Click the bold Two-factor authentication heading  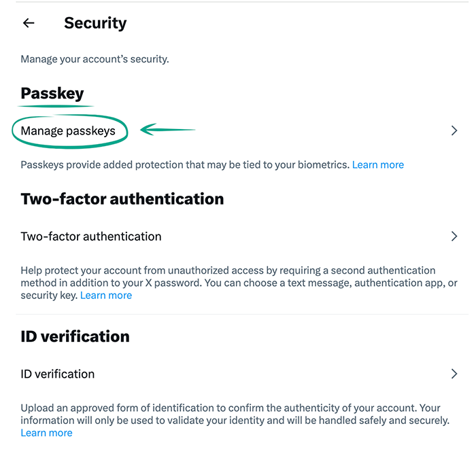(x=122, y=199)
